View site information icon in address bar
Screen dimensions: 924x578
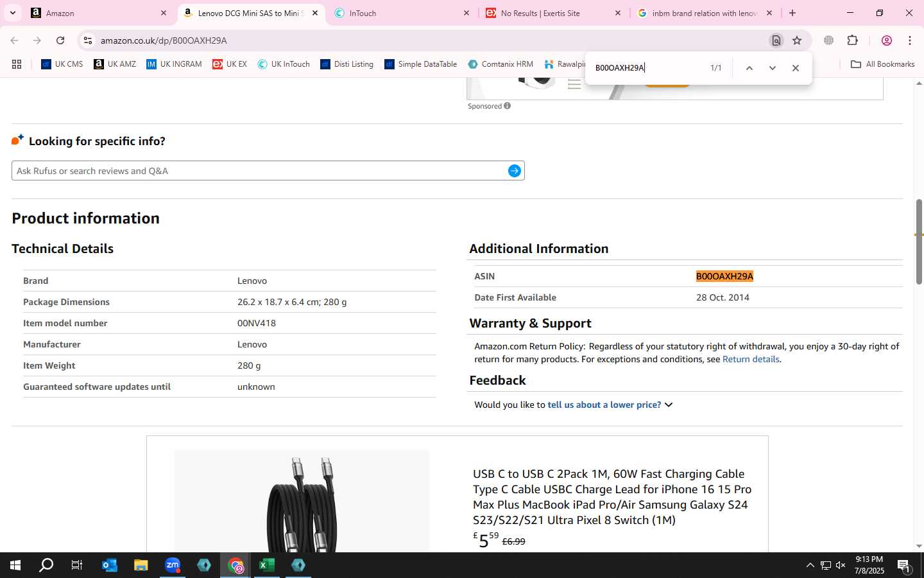pyautogui.click(x=88, y=40)
